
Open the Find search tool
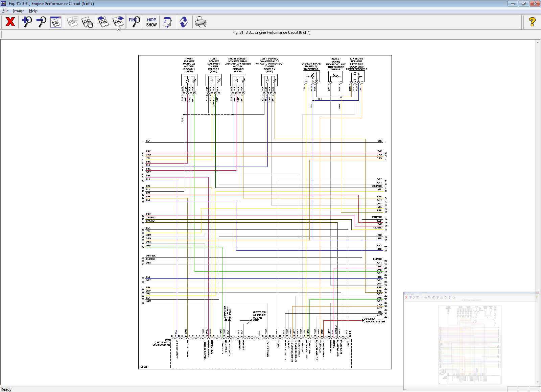coord(134,22)
